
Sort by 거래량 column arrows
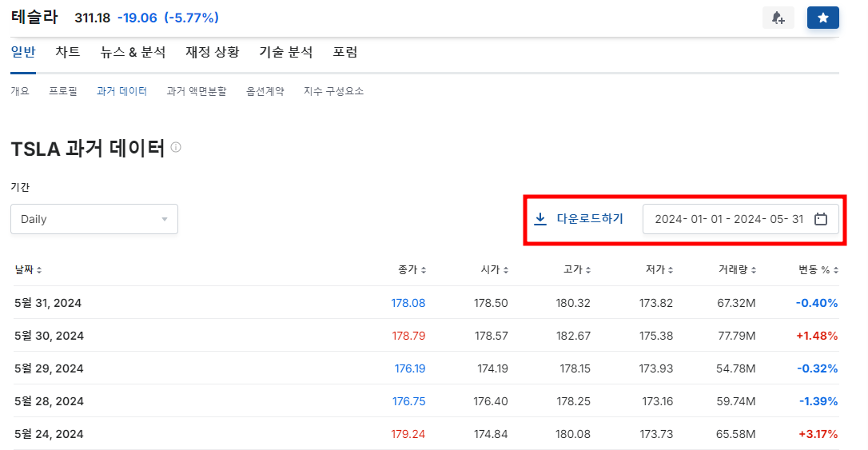pos(754,270)
